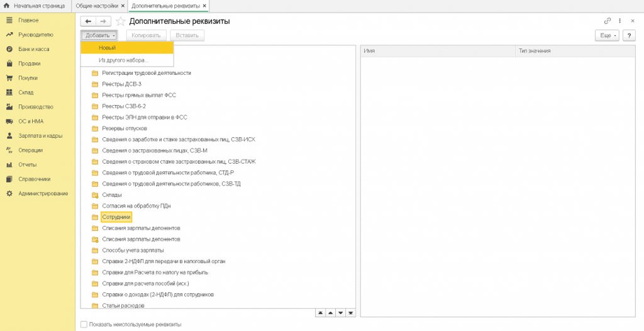Open help with the question mark button
Image resolution: width=644 pixels, height=331 pixels.
[629, 35]
